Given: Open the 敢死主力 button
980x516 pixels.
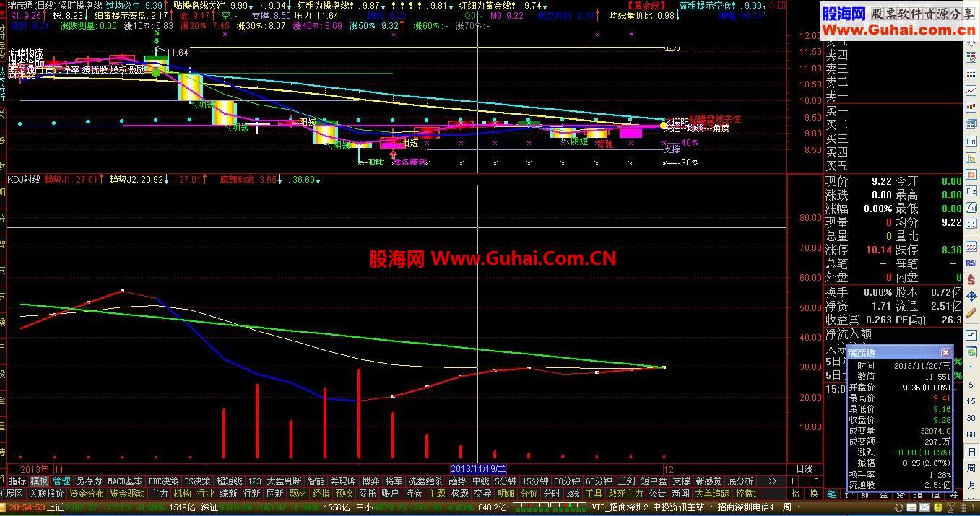Looking at the screenshot, I should click(x=625, y=494).
